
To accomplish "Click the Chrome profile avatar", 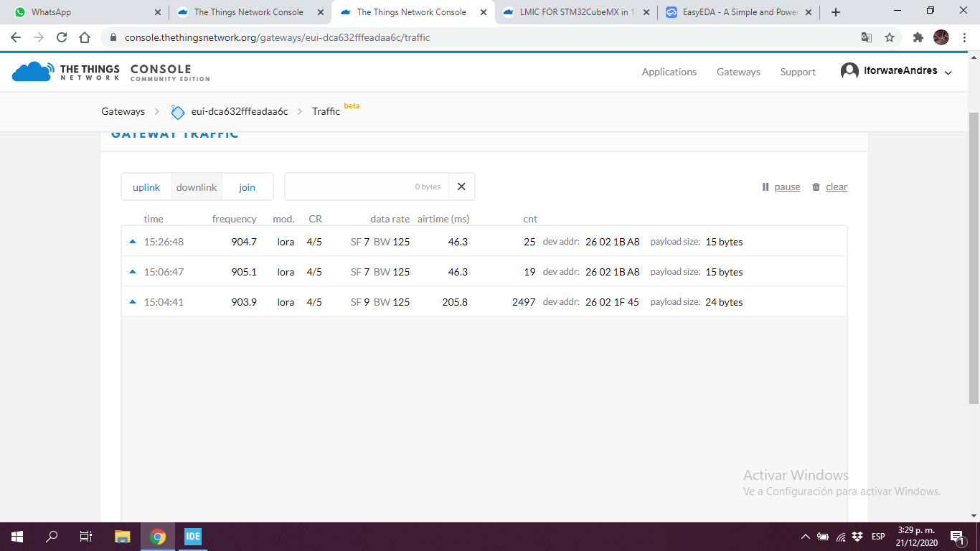I will 941,37.
